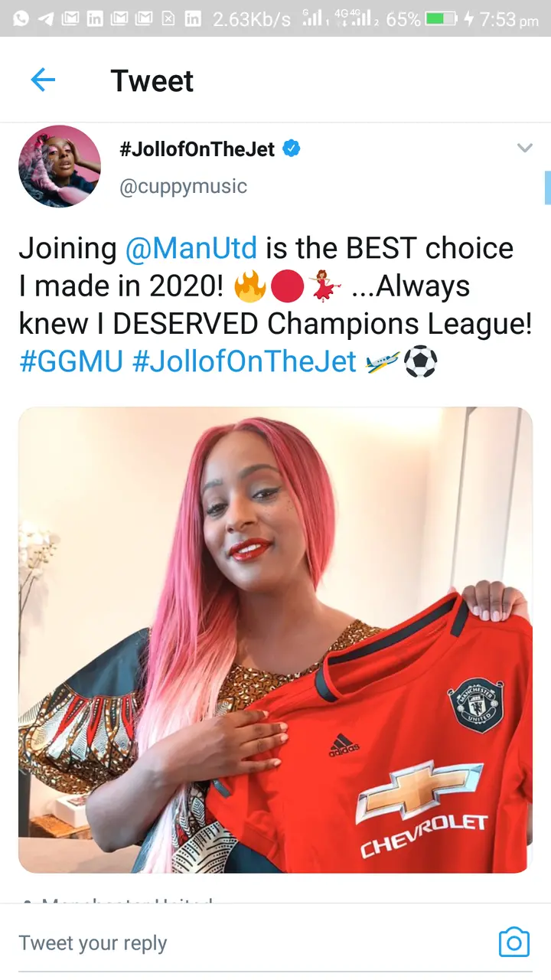
Task: Tap the @cuppymusic handle
Action: (183, 186)
